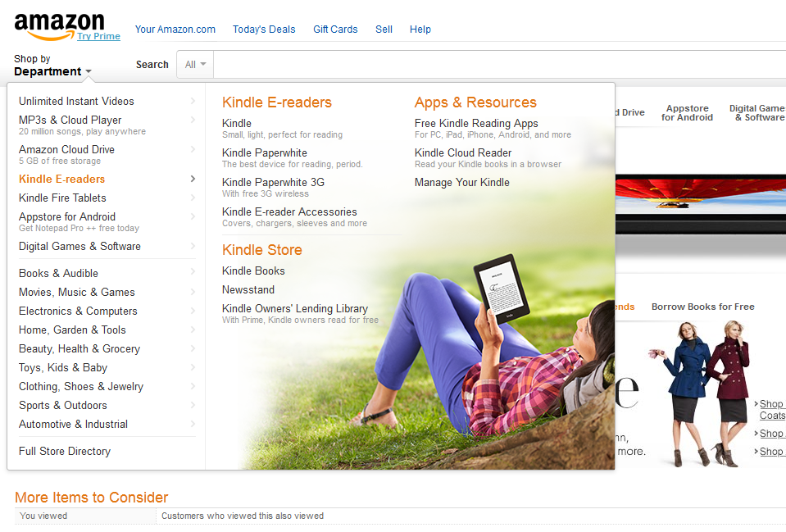Select Appstore for Android in menu
The height and width of the screenshot is (532, 786).
(x=67, y=217)
